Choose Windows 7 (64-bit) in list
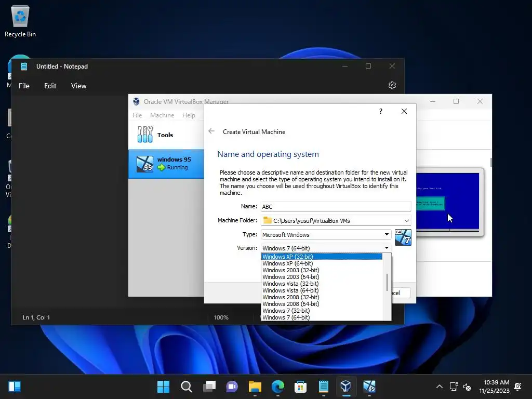Viewport: 532px width, 399px height. pos(322,317)
